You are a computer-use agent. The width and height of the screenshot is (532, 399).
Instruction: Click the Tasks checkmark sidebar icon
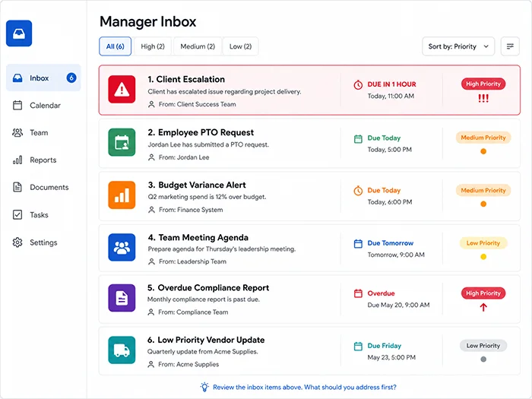17,215
